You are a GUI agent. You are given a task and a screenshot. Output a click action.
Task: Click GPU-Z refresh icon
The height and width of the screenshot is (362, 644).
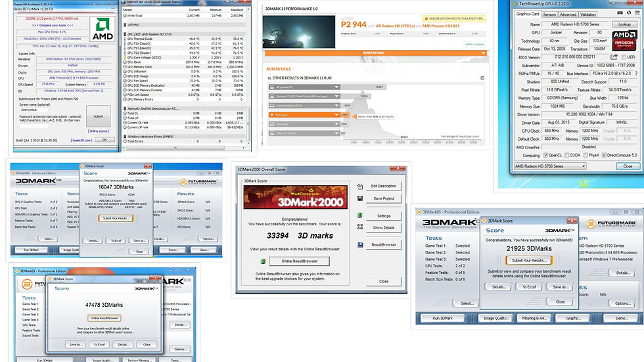click(629, 13)
